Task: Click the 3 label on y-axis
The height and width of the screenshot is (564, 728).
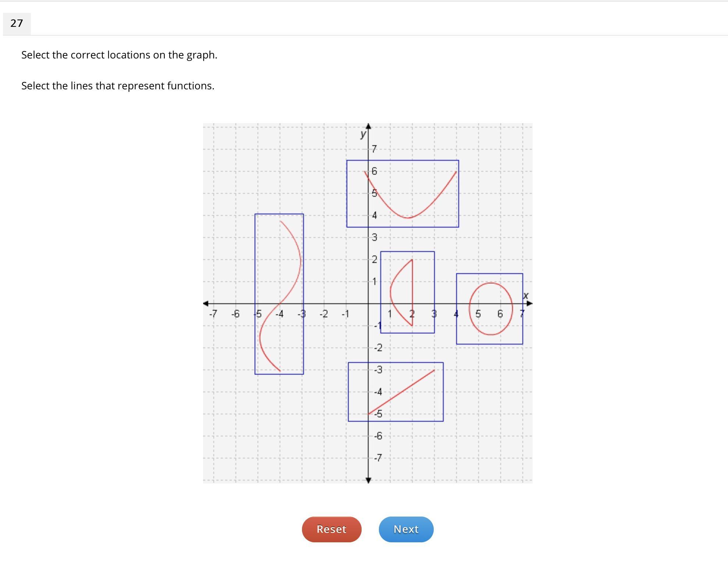Action: 374,237
